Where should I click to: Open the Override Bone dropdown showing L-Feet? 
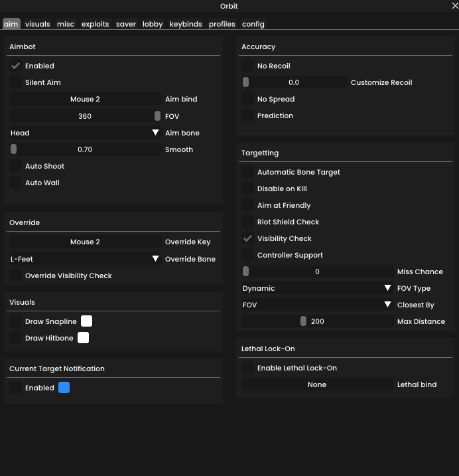point(86,259)
